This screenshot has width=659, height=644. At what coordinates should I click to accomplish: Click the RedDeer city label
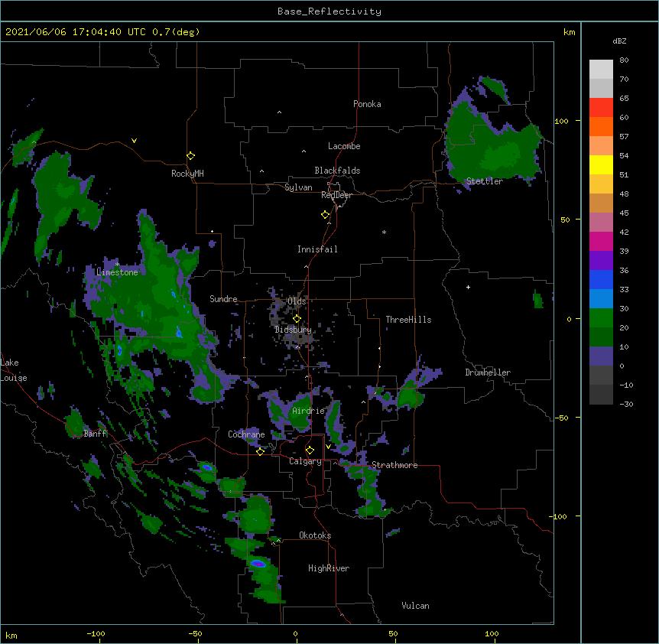[x=336, y=195]
